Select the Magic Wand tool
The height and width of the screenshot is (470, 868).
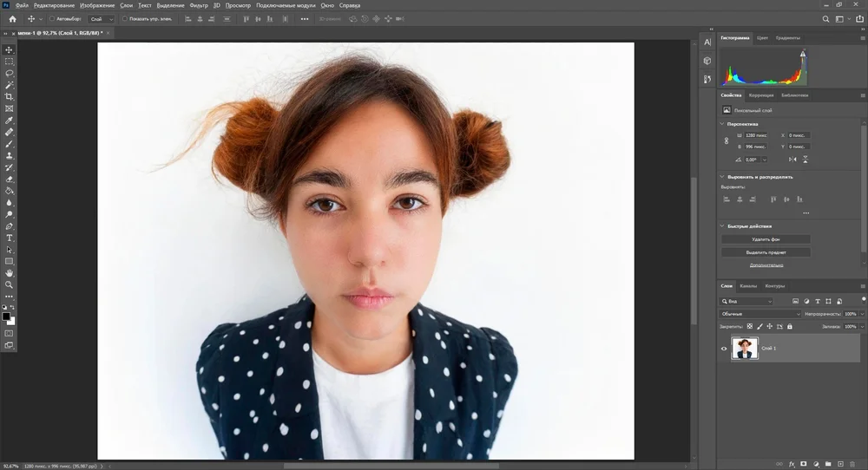pyautogui.click(x=9, y=85)
